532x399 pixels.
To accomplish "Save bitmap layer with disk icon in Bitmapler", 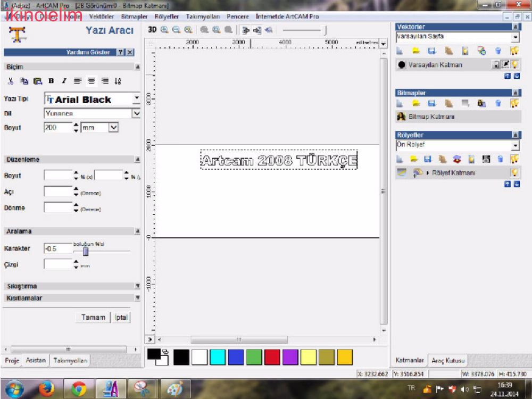I will 432,104.
